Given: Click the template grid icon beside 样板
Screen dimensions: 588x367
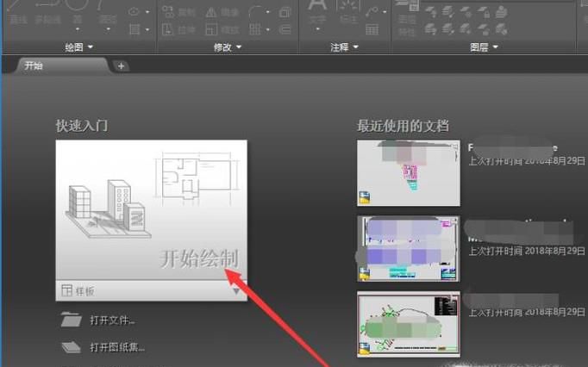Looking at the screenshot, I should (66, 291).
